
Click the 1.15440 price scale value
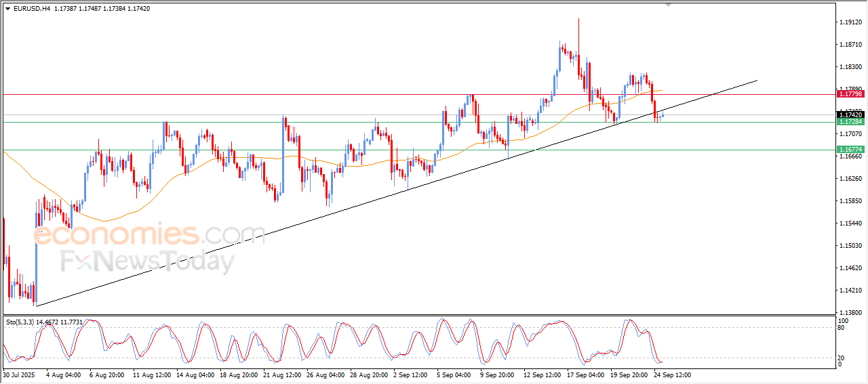[x=850, y=223]
